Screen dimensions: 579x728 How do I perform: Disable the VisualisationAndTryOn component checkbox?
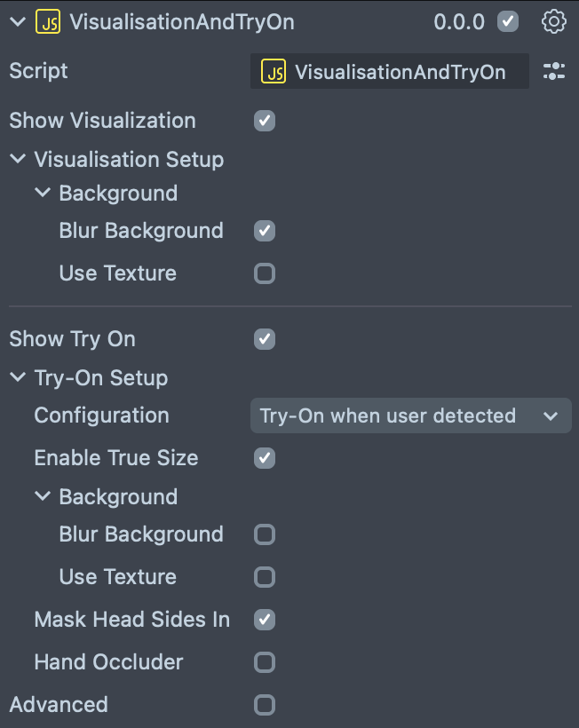(x=508, y=22)
